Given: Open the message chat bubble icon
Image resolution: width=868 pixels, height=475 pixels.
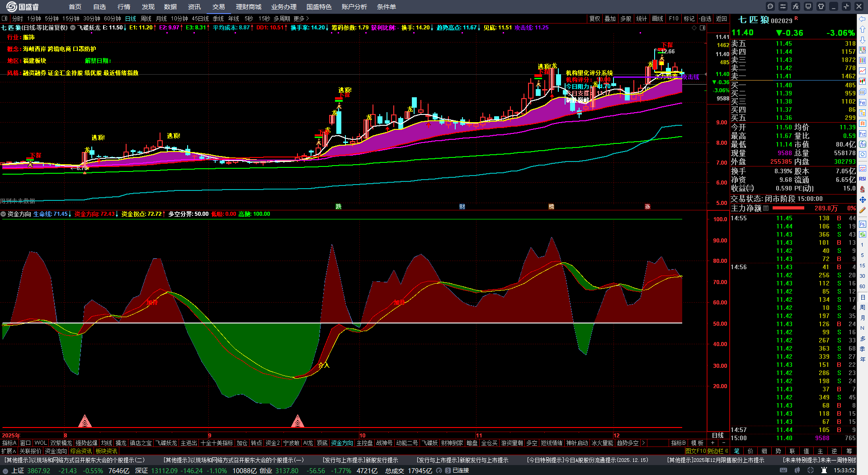Looking at the screenshot, I should click(x=770, y=6).
